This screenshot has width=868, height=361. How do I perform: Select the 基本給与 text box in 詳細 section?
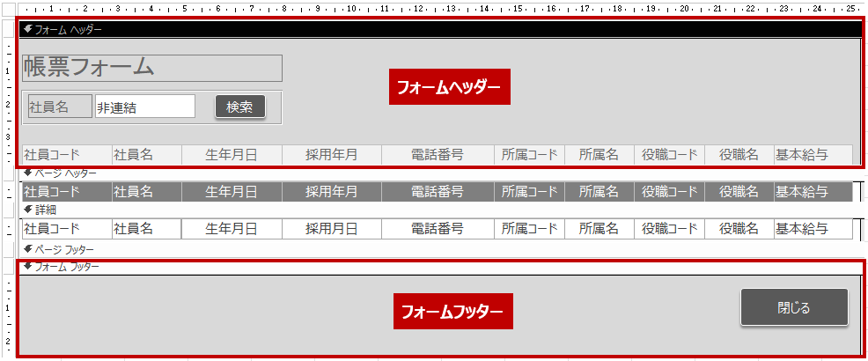coord(813,229)
